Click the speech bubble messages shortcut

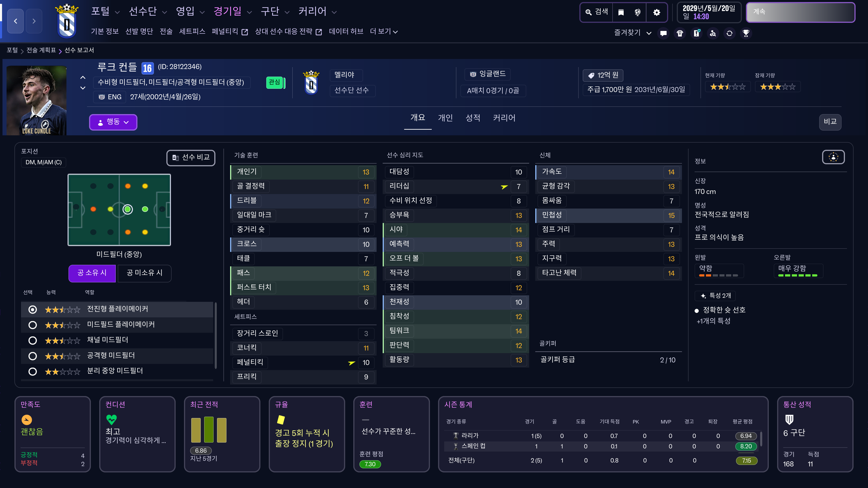[x=663, y=33]
